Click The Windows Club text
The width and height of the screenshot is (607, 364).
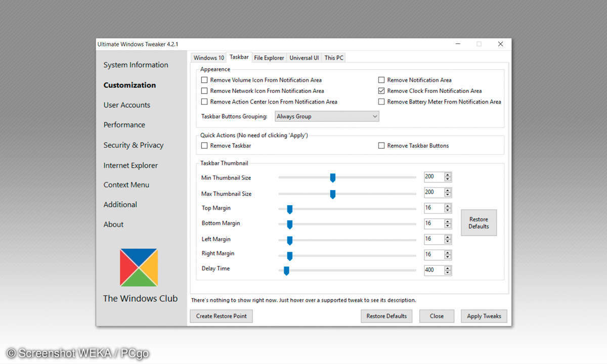140,298
